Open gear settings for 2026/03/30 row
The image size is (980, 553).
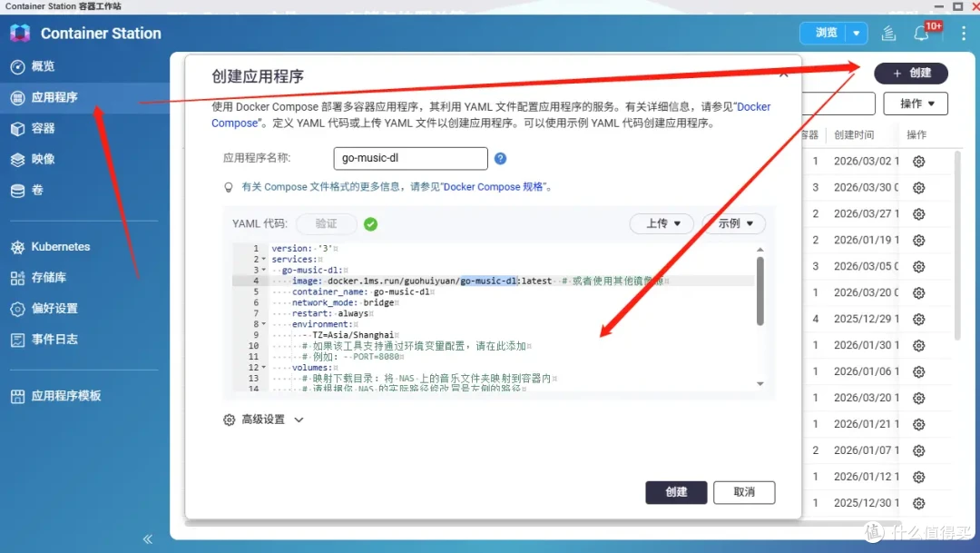click(x=918, y=188)
